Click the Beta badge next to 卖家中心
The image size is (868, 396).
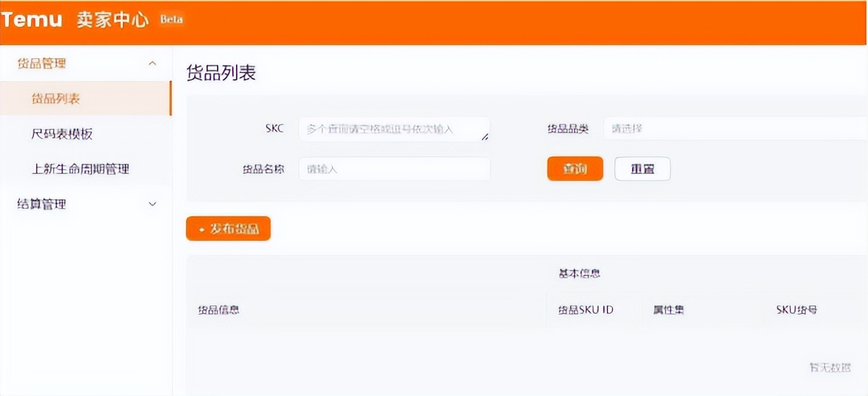[x=169, y=20]
